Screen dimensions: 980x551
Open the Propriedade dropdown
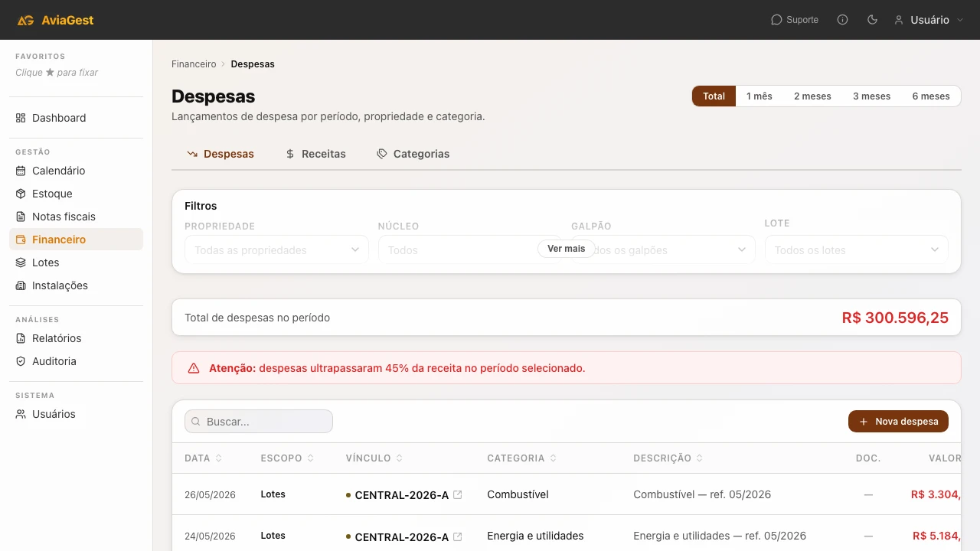276,249
